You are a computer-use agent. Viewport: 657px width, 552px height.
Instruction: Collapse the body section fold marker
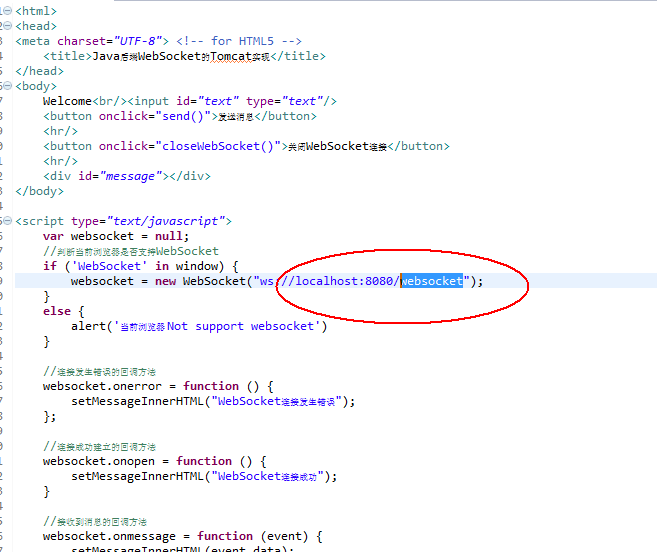[x=9, y=86]
